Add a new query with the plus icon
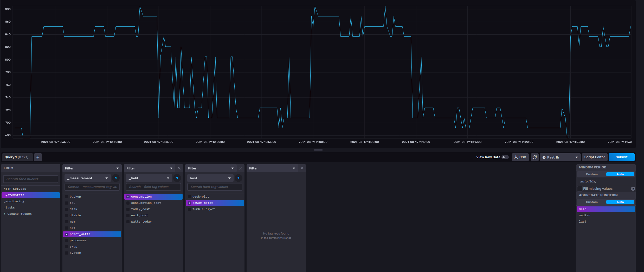 (38, 157)
